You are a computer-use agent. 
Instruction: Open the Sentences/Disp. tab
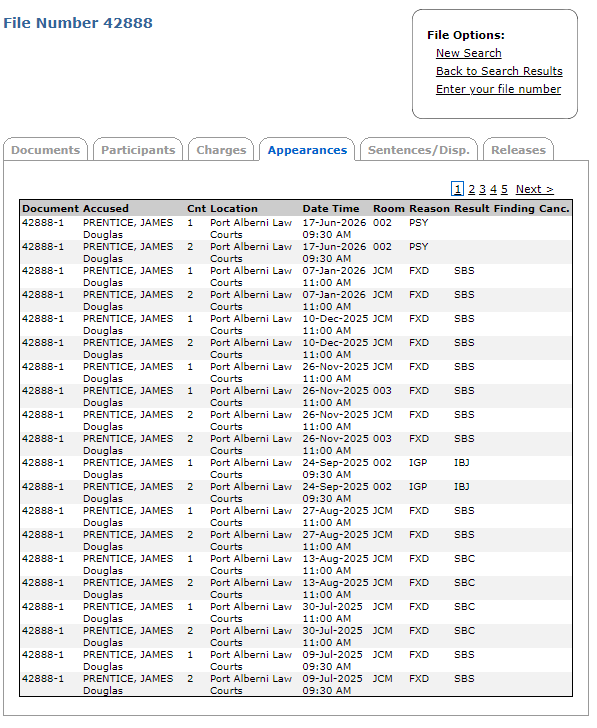(419, 150)
